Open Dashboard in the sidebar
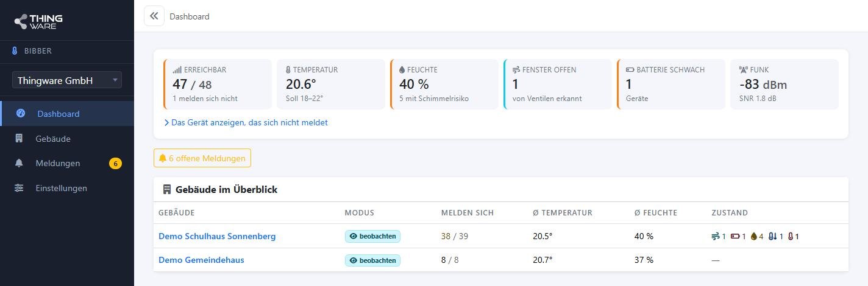The height and width of the screenshot is (286, 868). pyautogui.click(x=67, y=114)
